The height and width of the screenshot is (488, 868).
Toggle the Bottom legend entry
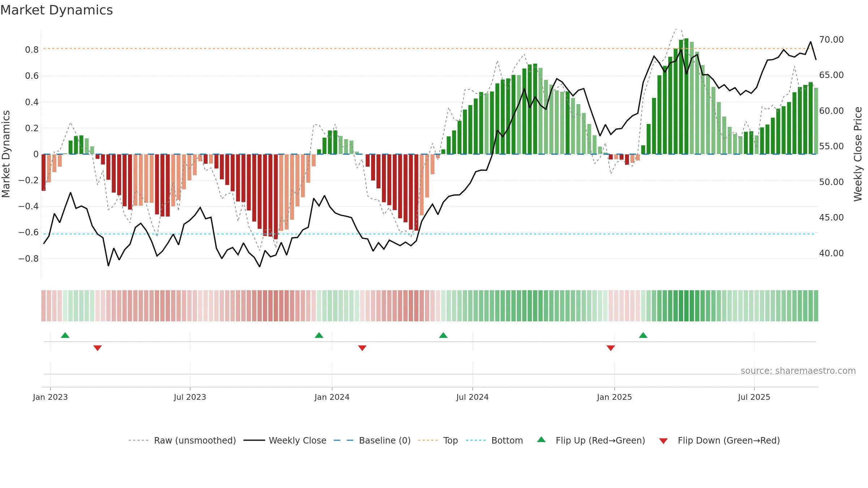494,440
